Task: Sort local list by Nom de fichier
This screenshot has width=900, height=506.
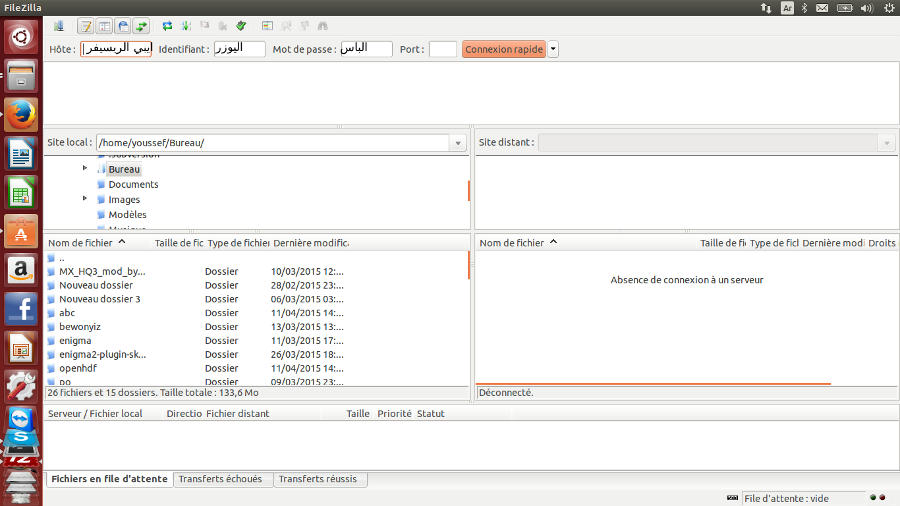Action: point(80,243)
